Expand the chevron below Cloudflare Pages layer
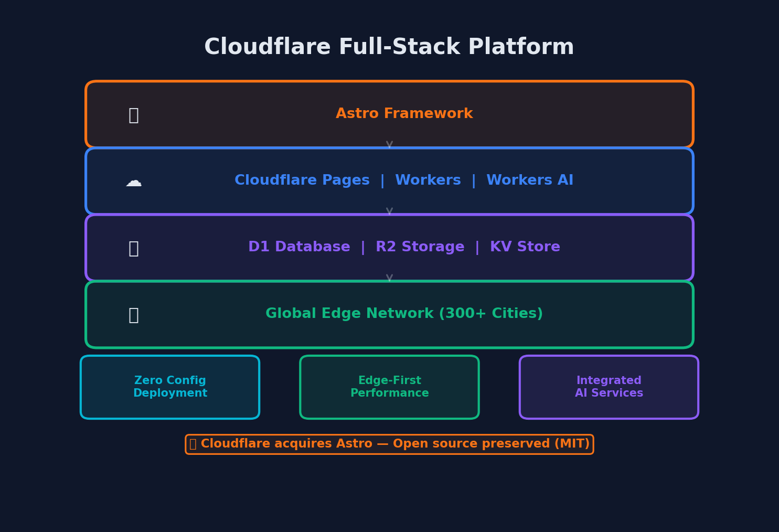Image resolution: width=779 pixels, height=532 pixels. point(389,210)
